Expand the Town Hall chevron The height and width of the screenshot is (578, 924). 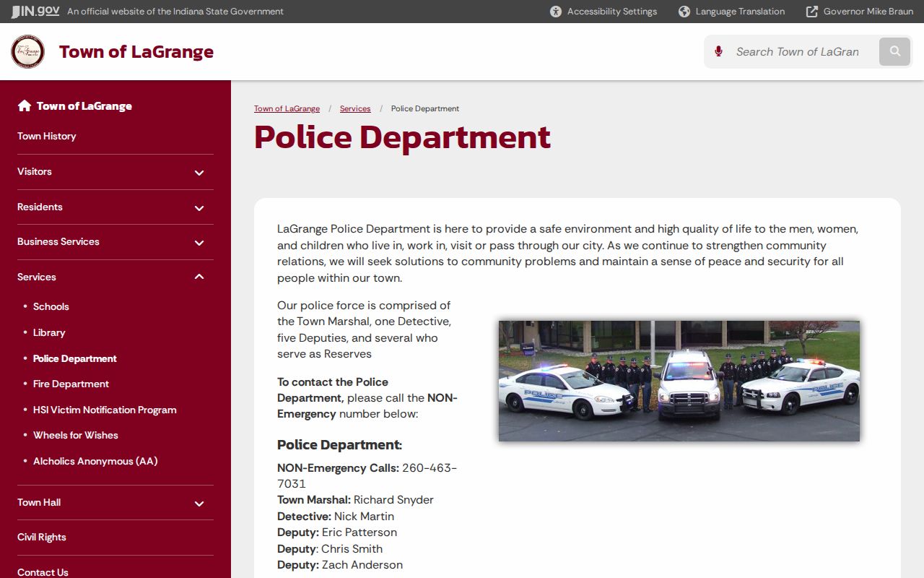[x=199, y=504]
